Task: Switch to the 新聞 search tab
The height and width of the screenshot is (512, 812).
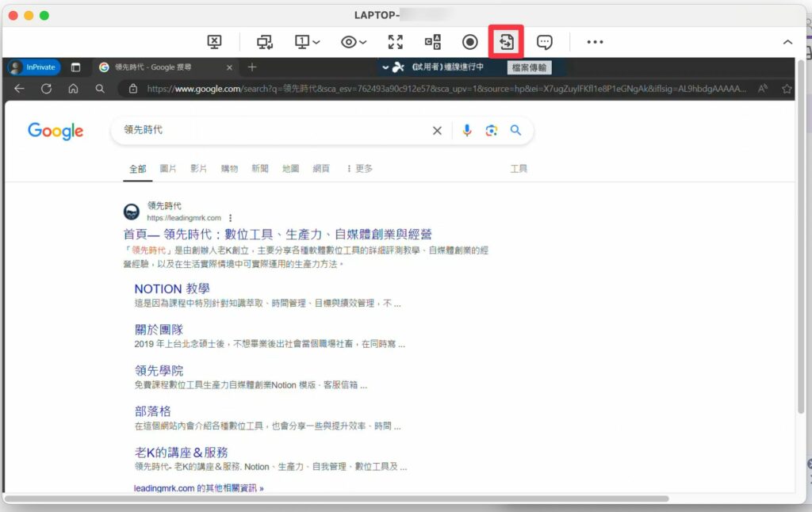Action: 260,169
